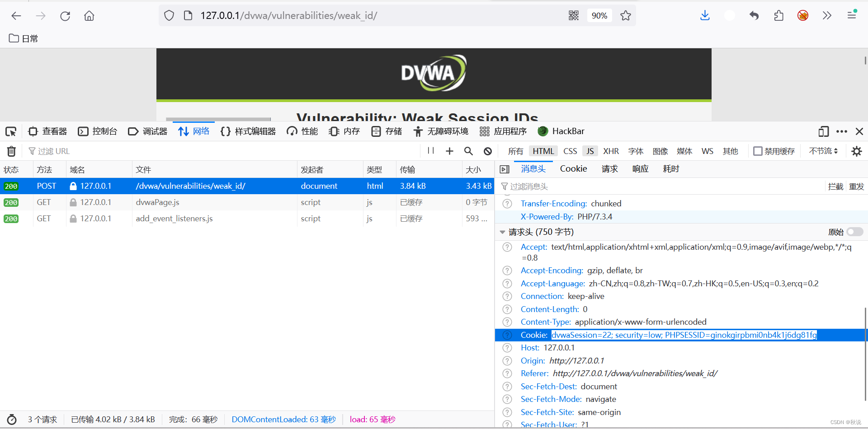Viewport: 868px width, 429px height.
Task: Close the developer tools panel
Action: tap(859, 131)
